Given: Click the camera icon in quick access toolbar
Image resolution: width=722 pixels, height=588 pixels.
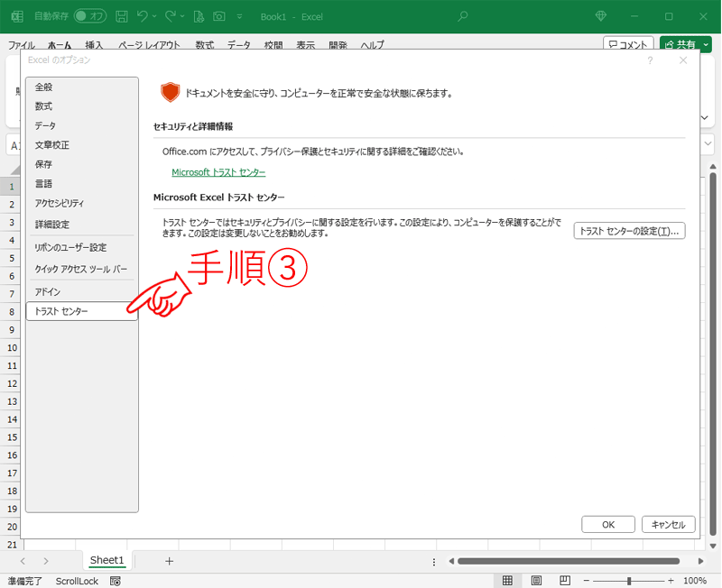Looking at the screenshot, I should (x=219, y=16).
